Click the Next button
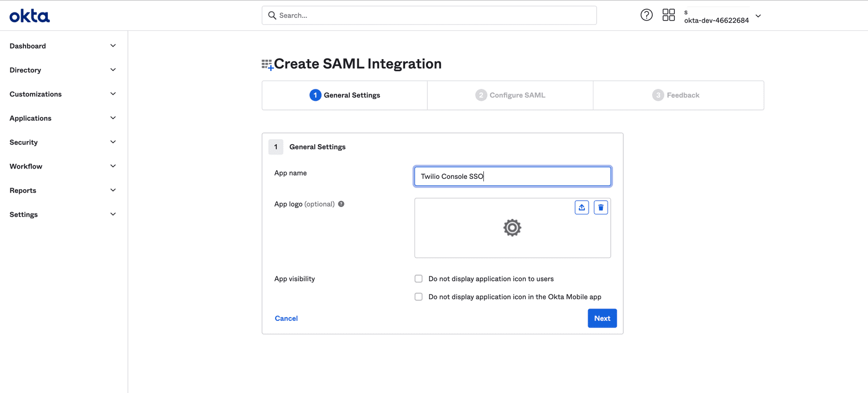The width and height of the screenshot is (868, 393). [x=602, y=318]
